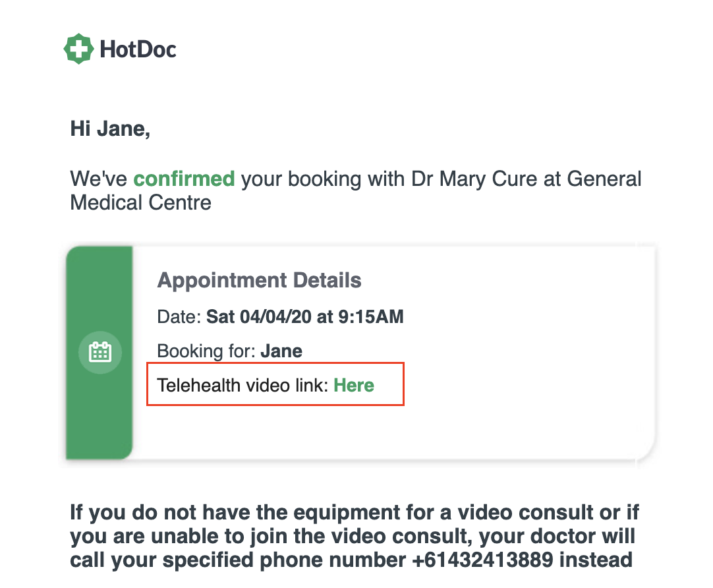Click the green "confirmed" word

pos(184,179)
